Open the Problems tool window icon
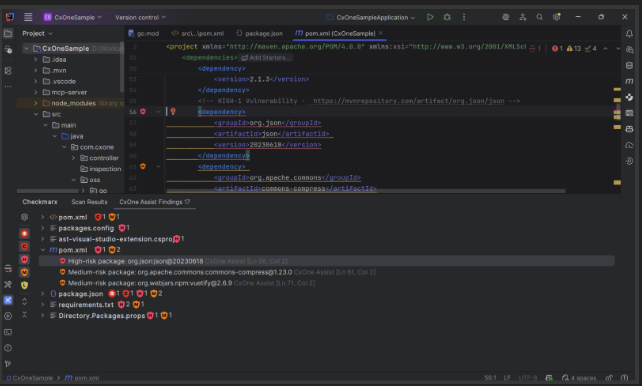 (8, 348)
